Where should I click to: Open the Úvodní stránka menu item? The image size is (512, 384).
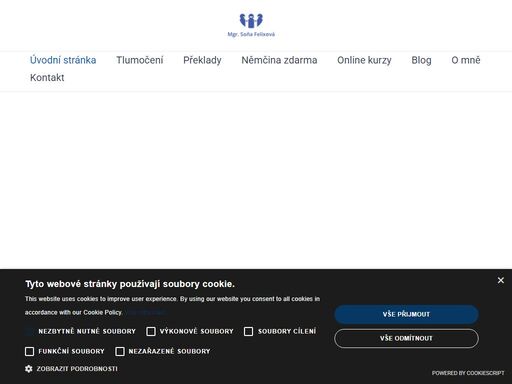tap(63, 60)
